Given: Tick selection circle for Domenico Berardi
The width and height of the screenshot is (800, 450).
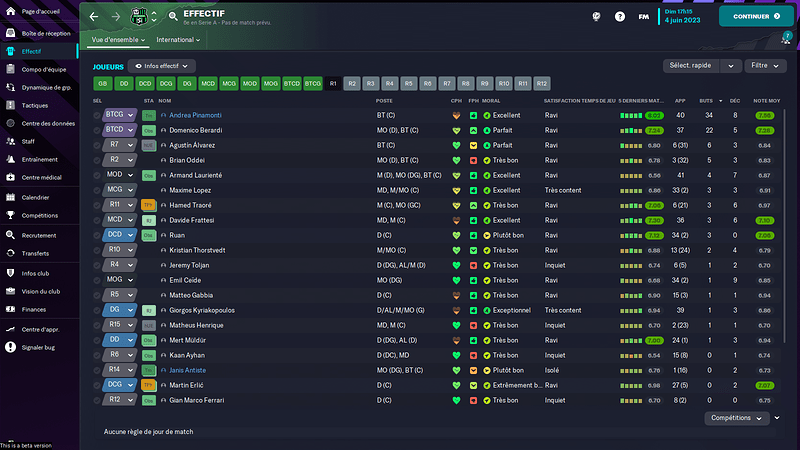Looking at the screenshot, I should tap(98, 130).
